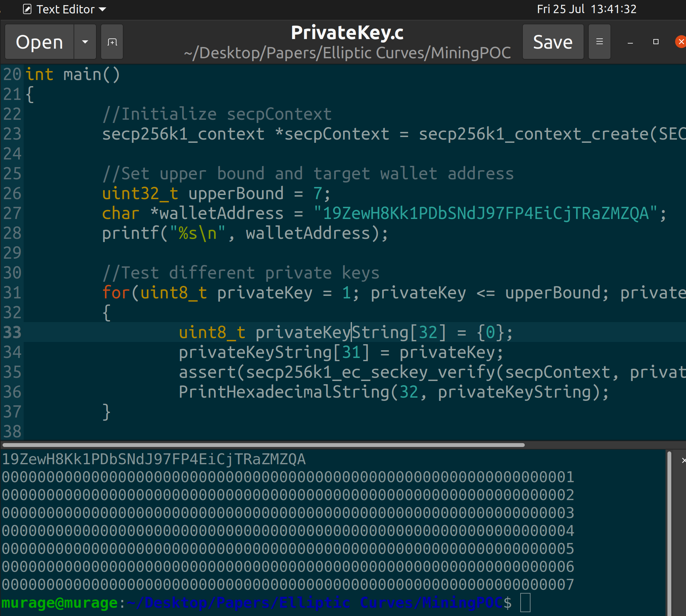Screen dimensions: 686x616
Task: Expand the recent files dropdown arrow
Action: 85,42
